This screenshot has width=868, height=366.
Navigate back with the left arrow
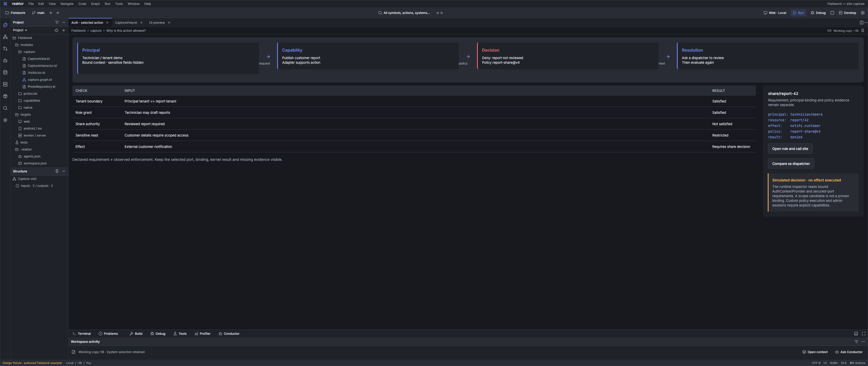(x=51, y=13)
